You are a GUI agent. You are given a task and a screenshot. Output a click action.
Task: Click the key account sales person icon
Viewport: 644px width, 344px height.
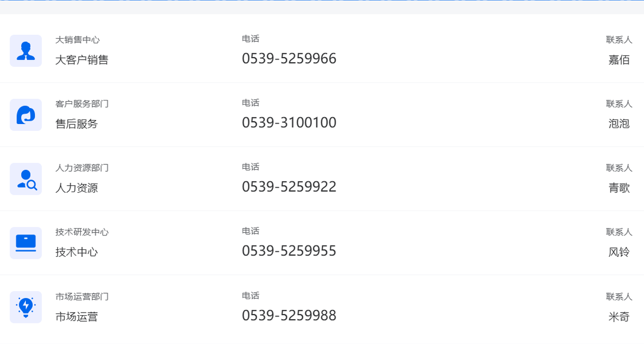coord(26,51)
